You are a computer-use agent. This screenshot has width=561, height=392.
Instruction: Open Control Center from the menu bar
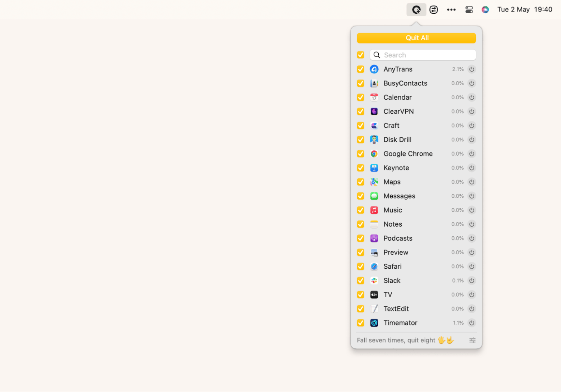click(469, 10)
